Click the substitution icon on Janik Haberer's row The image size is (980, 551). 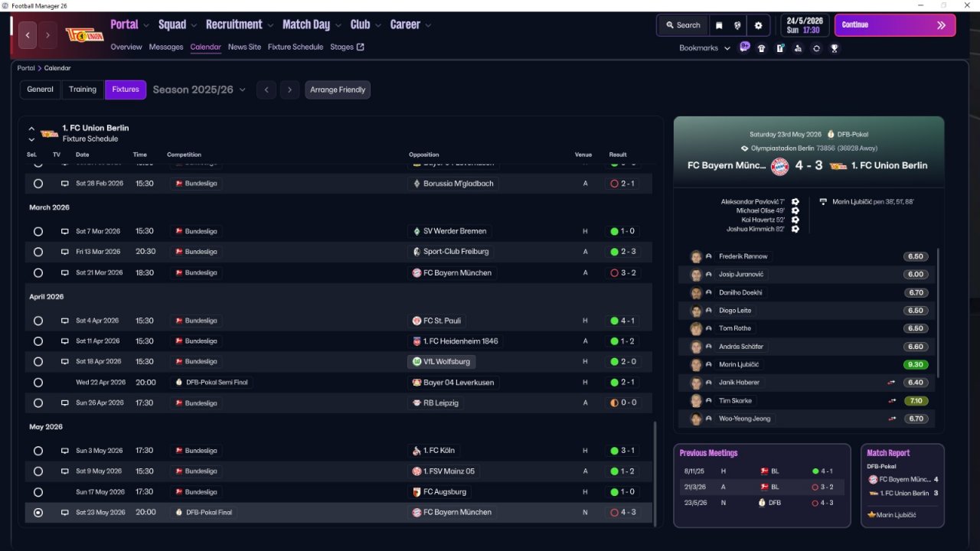891,383
